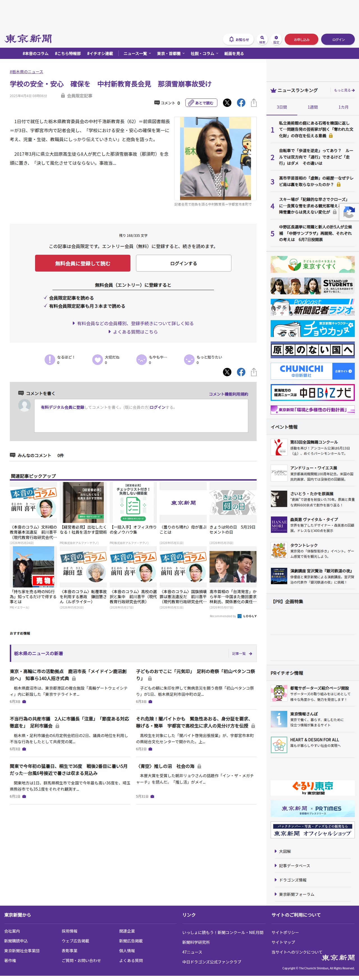Open STAND UP STUDENTS banner
The width and height of the screenshot is (359, 980).
tap(313, 286)
